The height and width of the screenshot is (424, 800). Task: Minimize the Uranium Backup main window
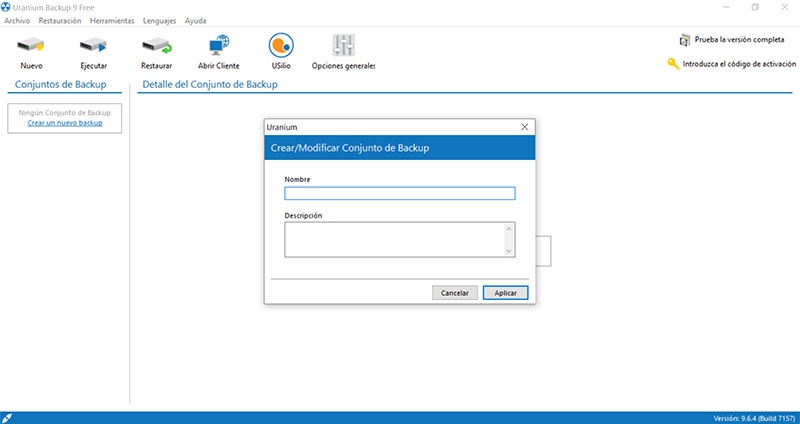(726, 7)
